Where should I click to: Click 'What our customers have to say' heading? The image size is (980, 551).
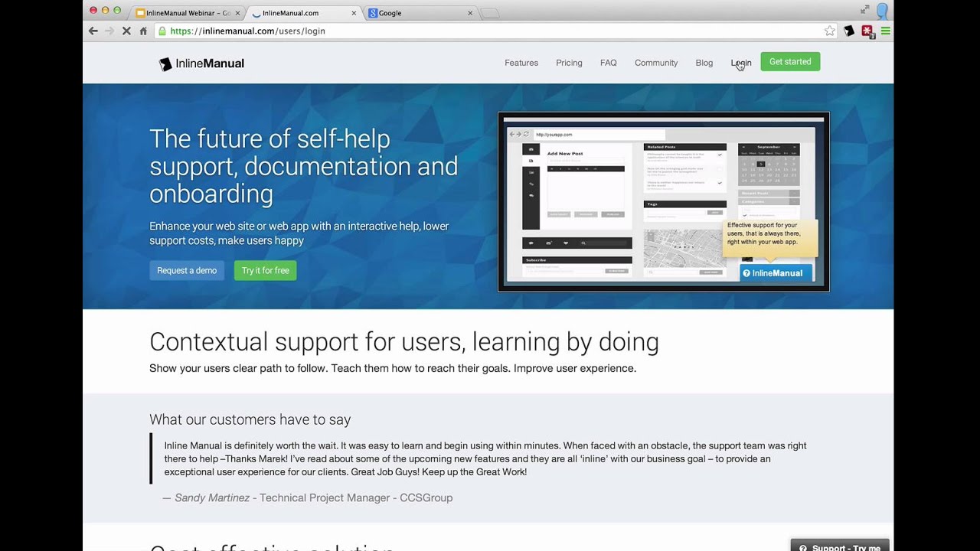click(x=250, y=419)
